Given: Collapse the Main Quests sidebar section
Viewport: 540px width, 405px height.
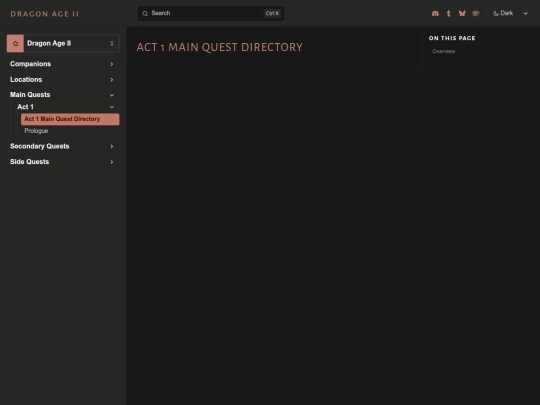Looking at the screenshot, I should pos(62,95).
